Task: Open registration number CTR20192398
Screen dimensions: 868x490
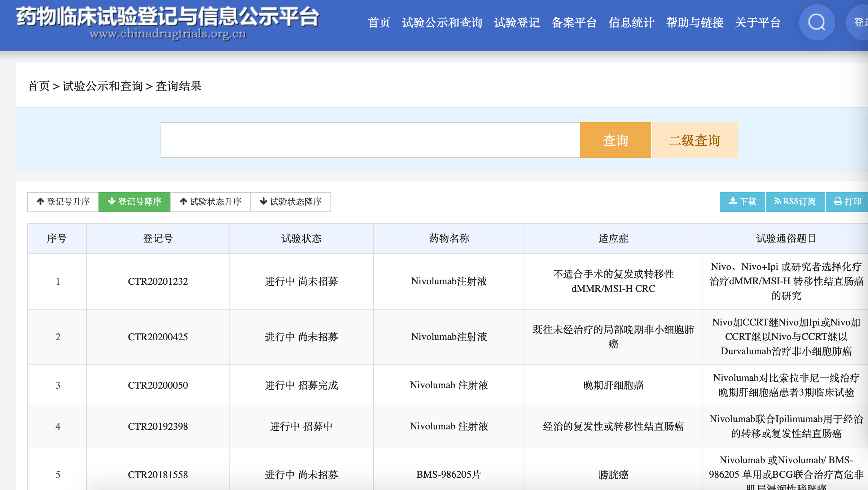Action: pos(158,426)
